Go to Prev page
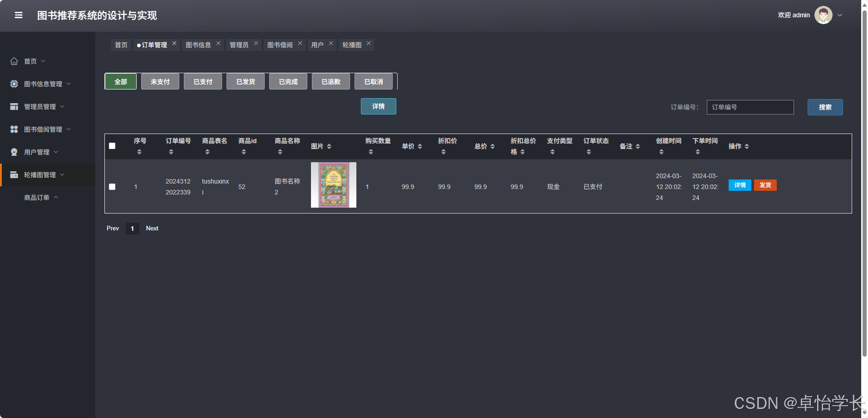The image size is (868, 418). click(113, 228)
